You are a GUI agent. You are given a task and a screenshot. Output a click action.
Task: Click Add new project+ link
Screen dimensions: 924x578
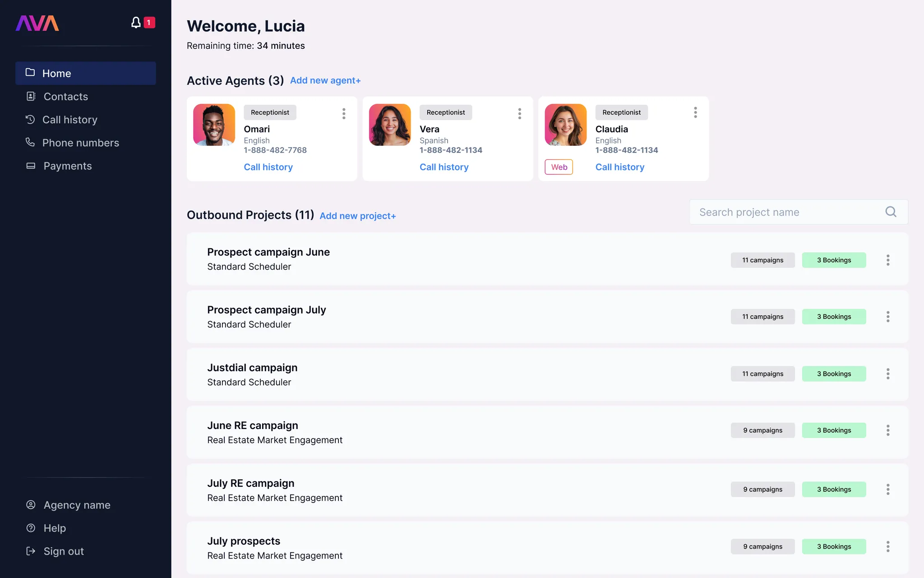pyautogui.click(x=358, y=216)
